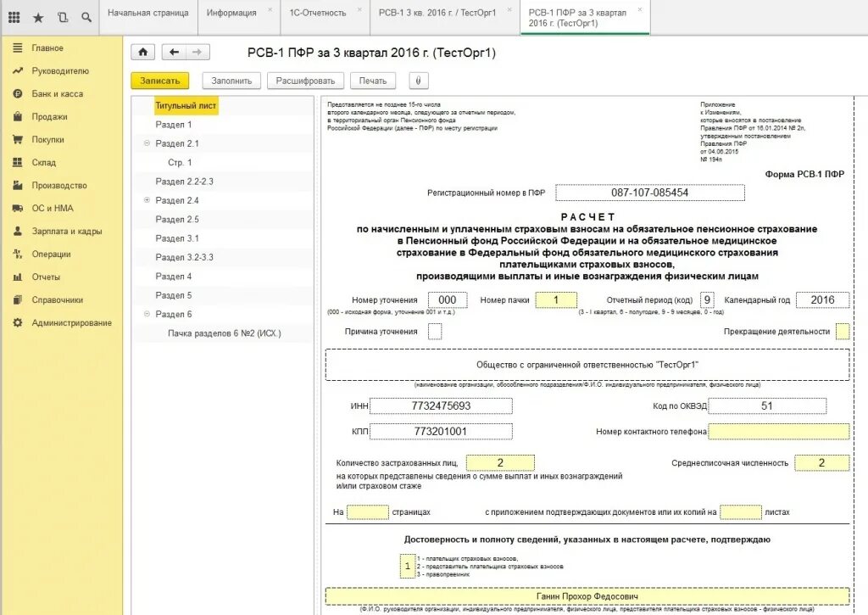Open Банк и касса section
The image size is (868, 615).
coord(57,93)
